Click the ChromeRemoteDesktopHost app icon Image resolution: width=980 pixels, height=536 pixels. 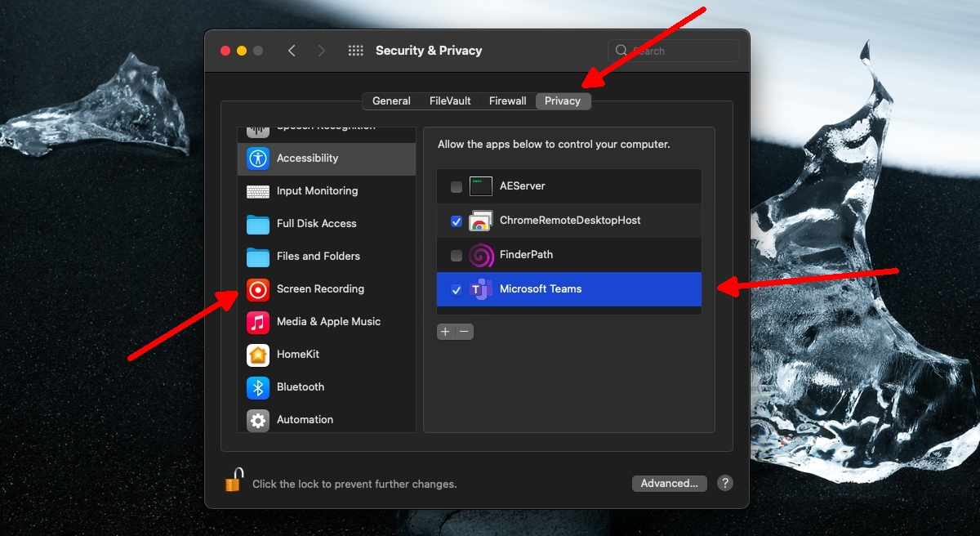click(481, 221)
